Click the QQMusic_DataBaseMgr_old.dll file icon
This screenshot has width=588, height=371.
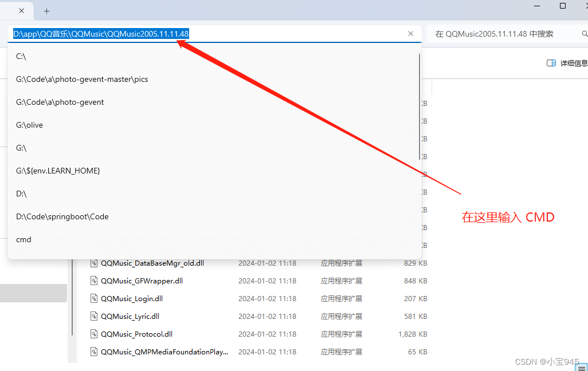(x=94, y=263)
